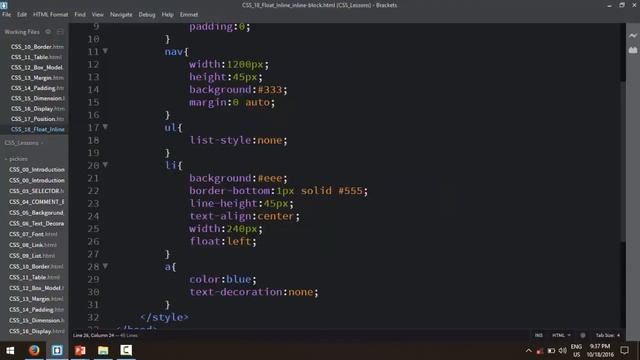Open the Action Center notifications icon
The image size is (640, 360).
coord(624,350)
